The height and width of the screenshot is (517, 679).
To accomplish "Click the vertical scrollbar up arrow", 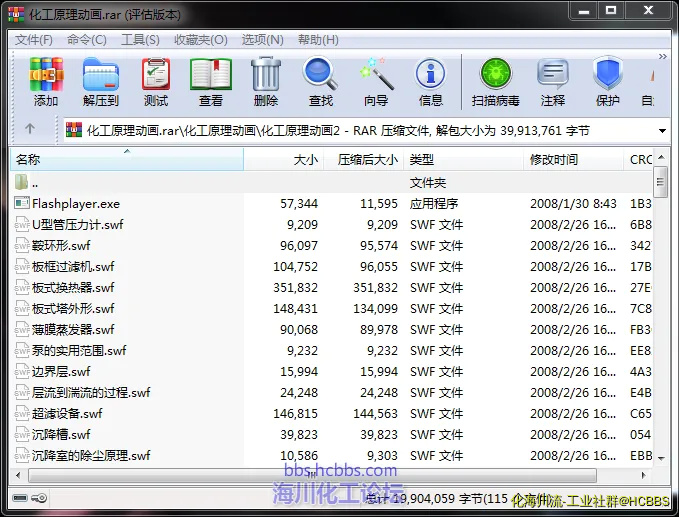I will coord(661,157).
